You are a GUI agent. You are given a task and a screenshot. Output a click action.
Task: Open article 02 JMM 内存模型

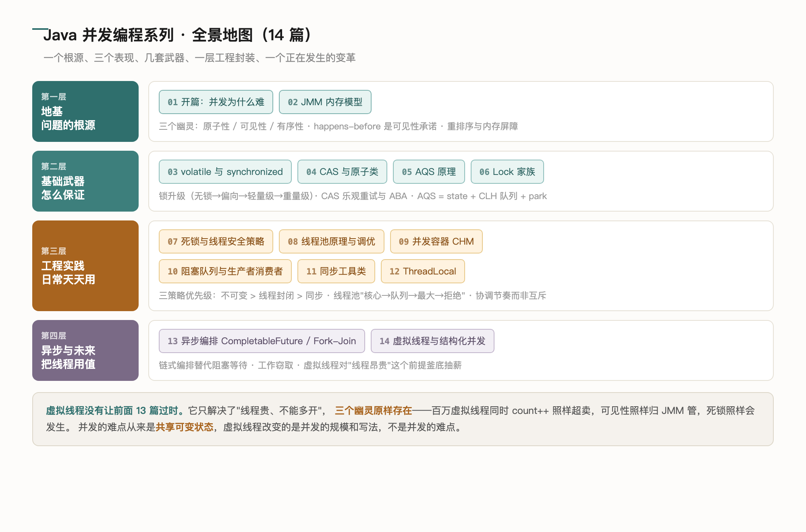[325, 102]
